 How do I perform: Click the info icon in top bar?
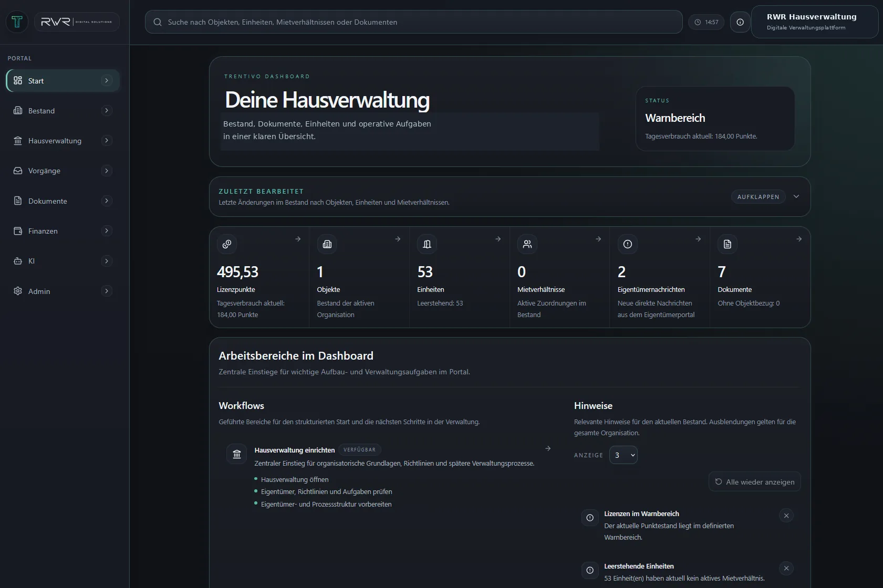point(740,22)
